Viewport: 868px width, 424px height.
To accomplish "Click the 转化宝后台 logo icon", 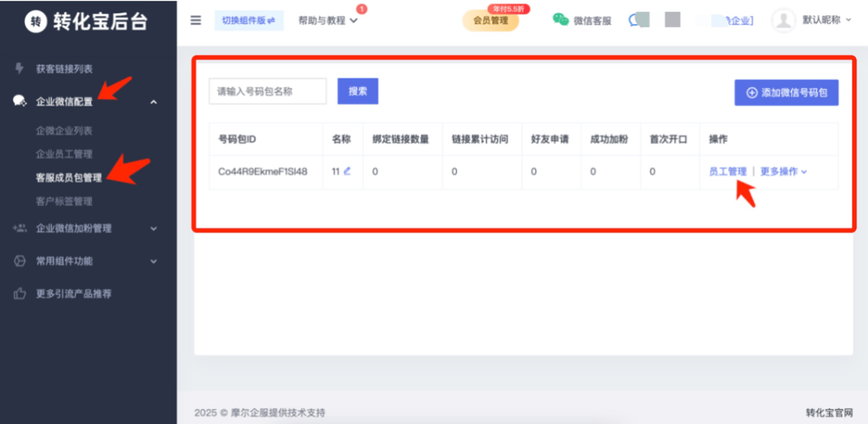I will click(35, 22).
